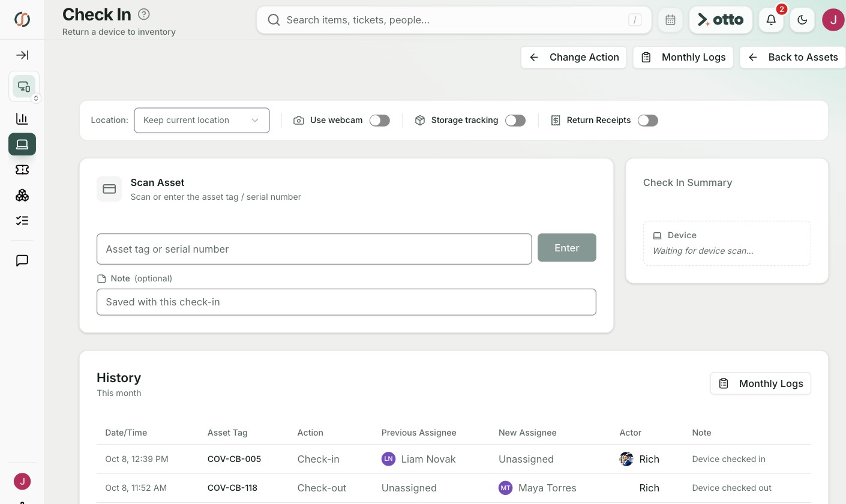
Task: Click the Change Action button
Action: (574, 58)
